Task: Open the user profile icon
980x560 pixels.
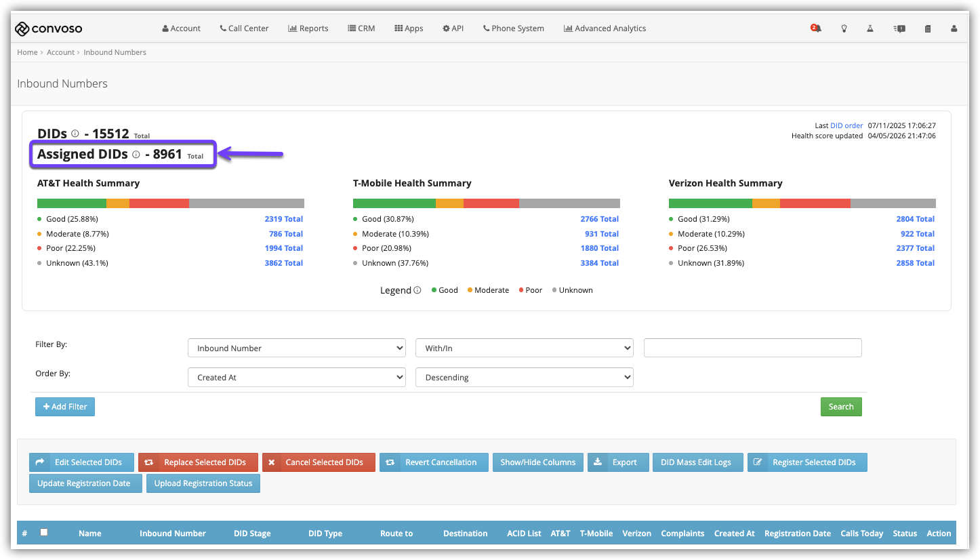Action: [954, 28]
